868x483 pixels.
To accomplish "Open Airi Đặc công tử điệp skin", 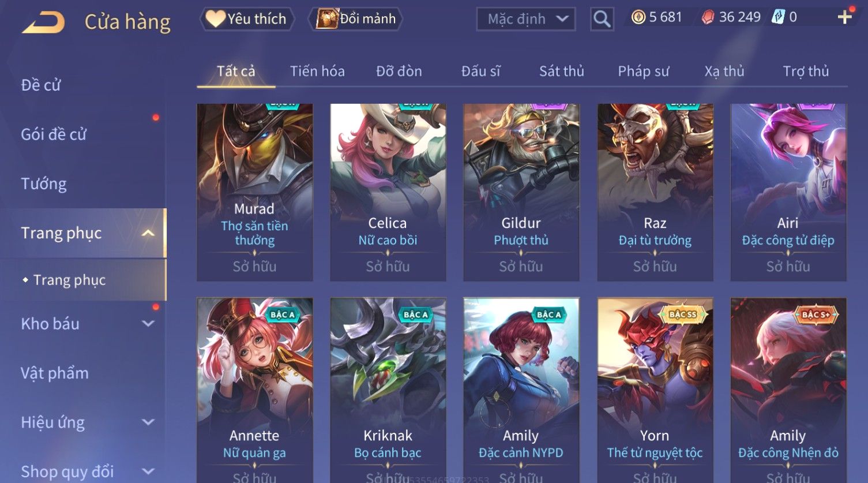I will pyautogui.click(x=788, y=193).
